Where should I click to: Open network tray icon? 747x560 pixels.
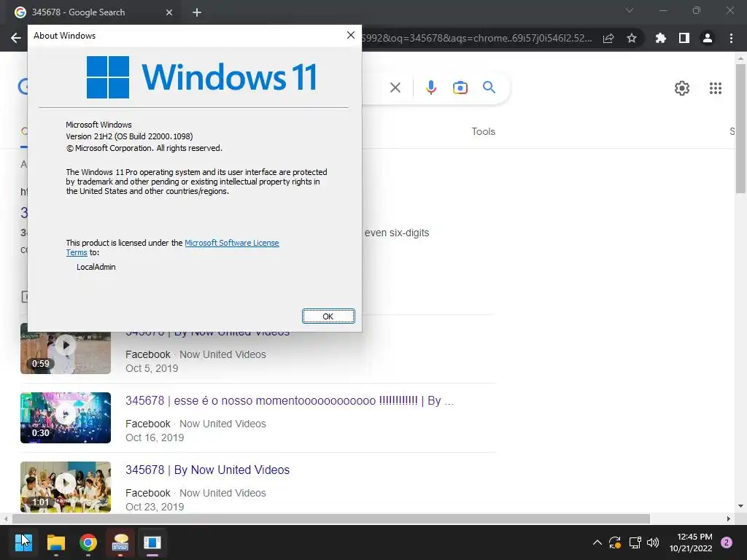tap(635, 542)
